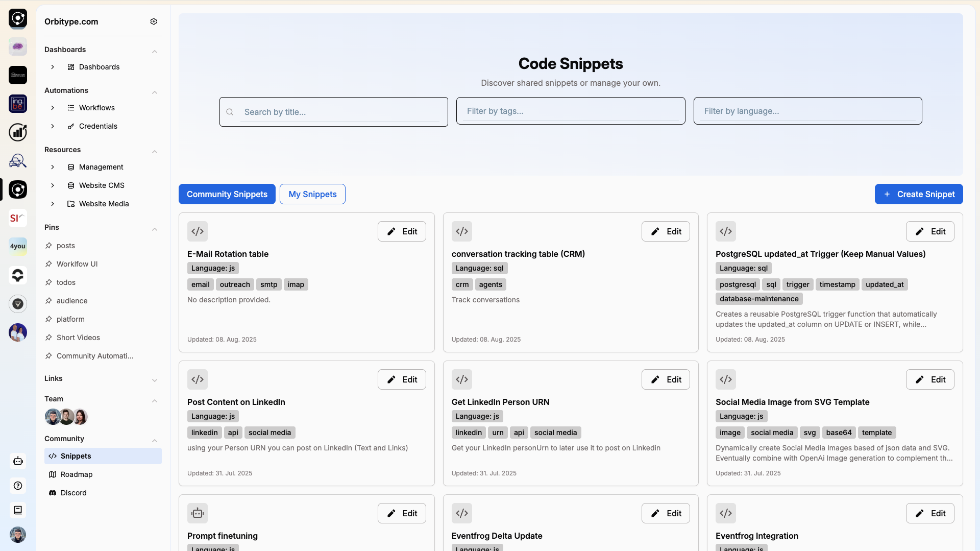Focus the Filter by tags field
Screen dimensions: 980x551
(x=571, y=111)
